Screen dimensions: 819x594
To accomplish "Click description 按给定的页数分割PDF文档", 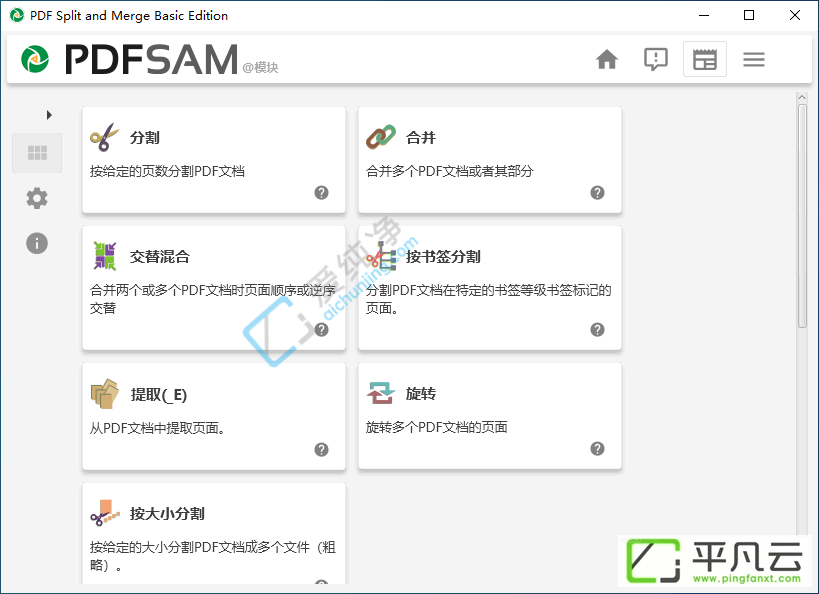I will pyautogui.click(x=167, y=171).
